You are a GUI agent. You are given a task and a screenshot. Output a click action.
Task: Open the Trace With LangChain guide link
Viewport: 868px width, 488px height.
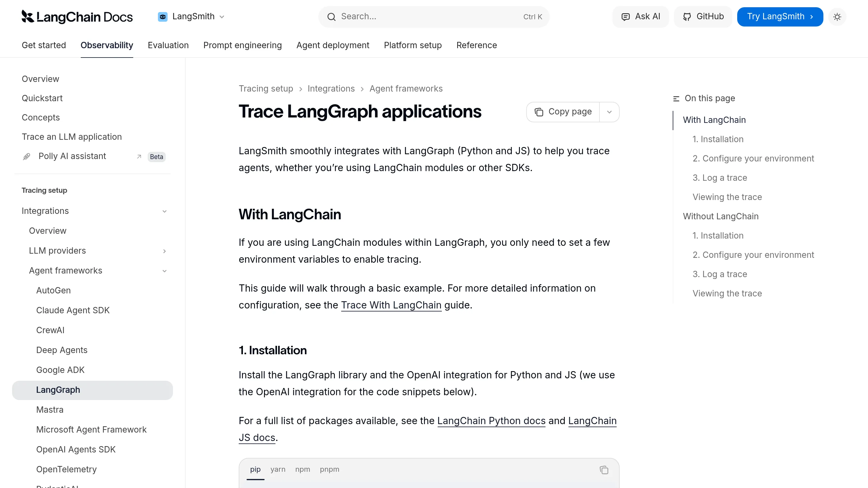point(391,305)
